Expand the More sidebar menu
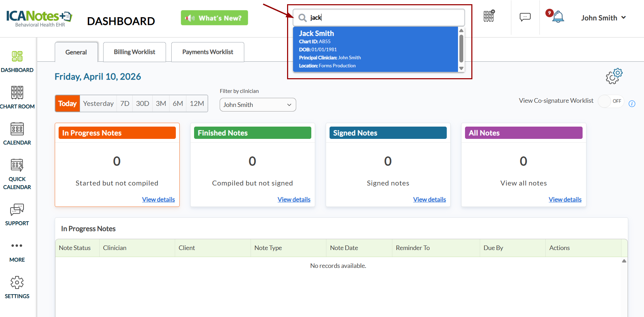Image resolution: width=644 pixels, height=317 pixels. 17,246
